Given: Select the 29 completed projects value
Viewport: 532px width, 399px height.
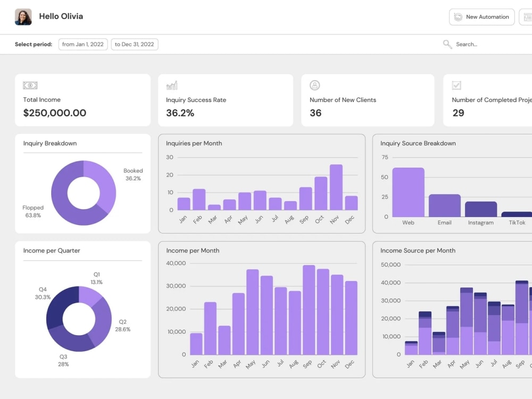Looking at the screenshot, I should (x=459, y=113).
